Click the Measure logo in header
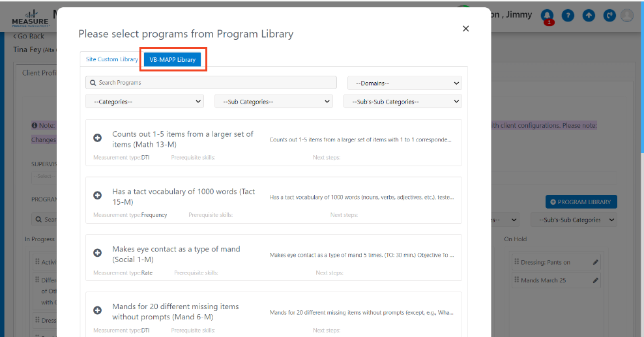 coord(30,18)
